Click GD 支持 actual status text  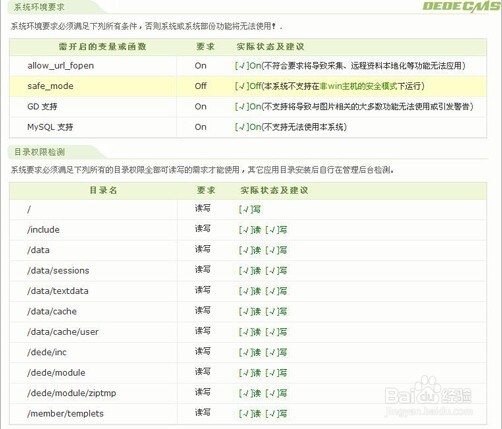354,107
